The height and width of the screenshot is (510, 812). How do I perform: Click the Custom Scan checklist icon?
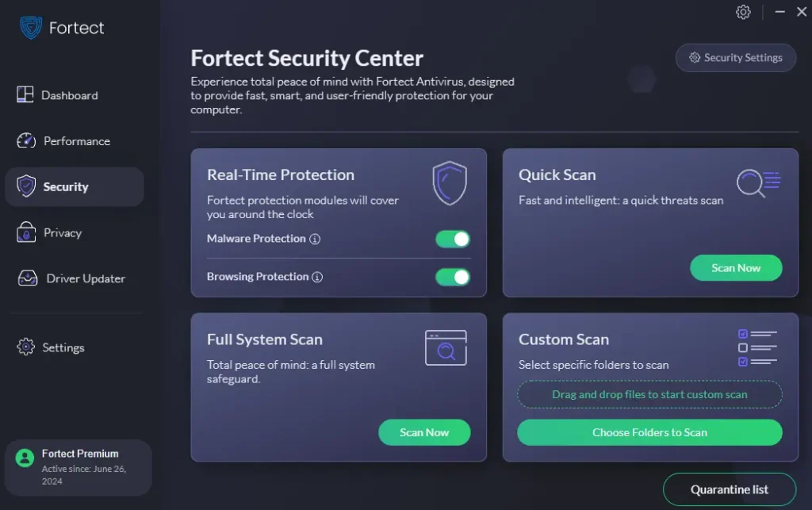point(756,346)
